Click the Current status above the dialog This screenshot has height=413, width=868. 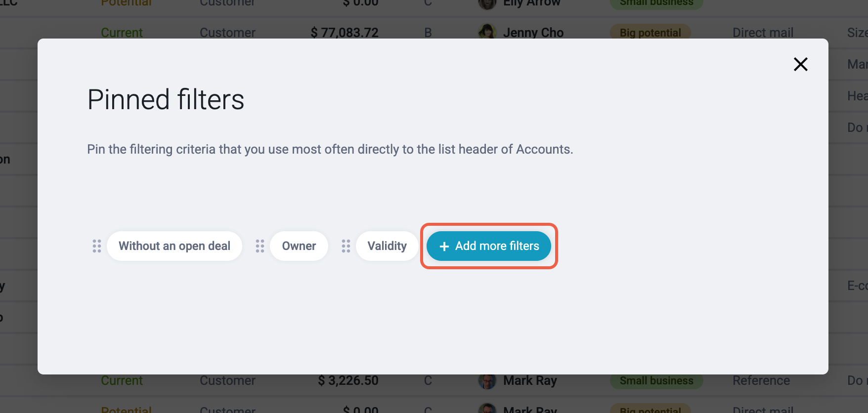pyautogui.click(x=122, y=33)
